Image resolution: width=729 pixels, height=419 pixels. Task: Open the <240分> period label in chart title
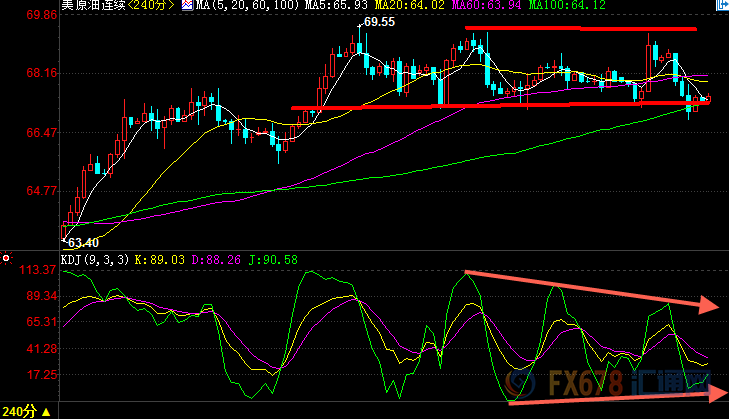[146, 6]
